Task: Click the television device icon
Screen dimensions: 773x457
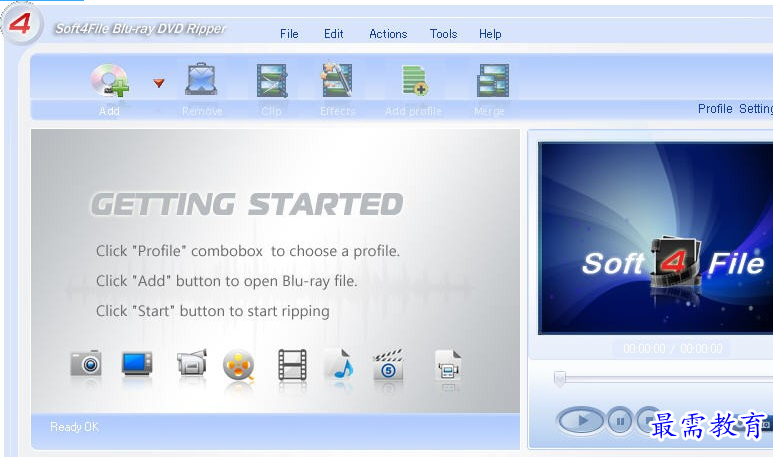Action: point(137,364)
